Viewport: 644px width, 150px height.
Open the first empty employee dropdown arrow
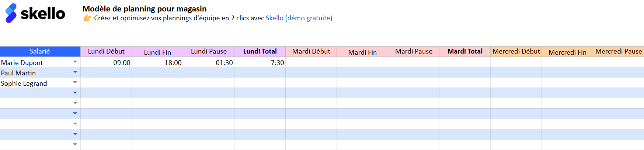[x=75, y=93]
